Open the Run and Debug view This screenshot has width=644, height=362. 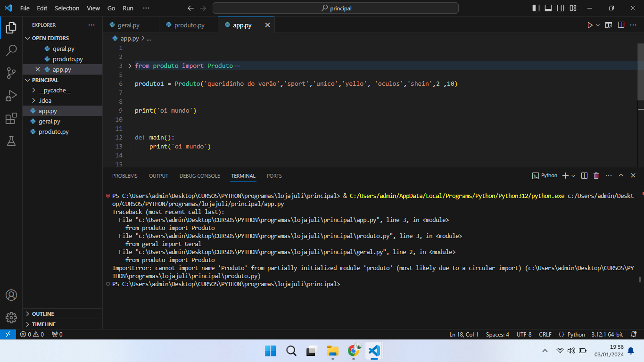coord(11,96)
